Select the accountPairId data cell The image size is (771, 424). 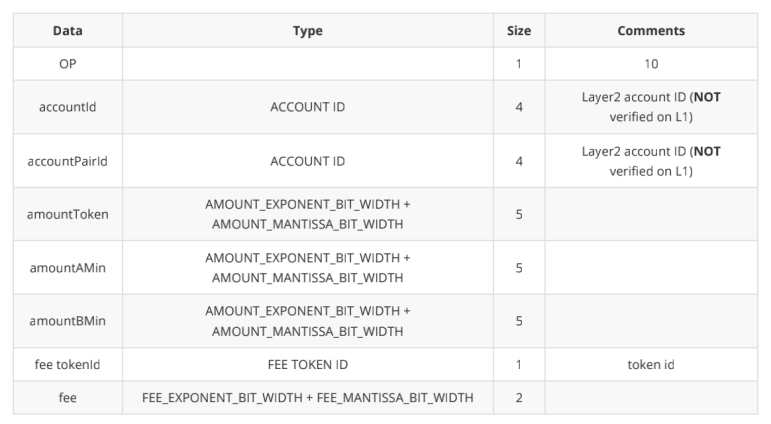point(67,161)
